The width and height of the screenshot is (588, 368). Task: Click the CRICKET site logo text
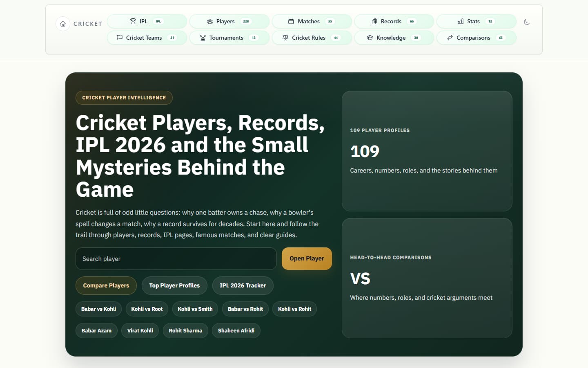(x=88, y=24)
